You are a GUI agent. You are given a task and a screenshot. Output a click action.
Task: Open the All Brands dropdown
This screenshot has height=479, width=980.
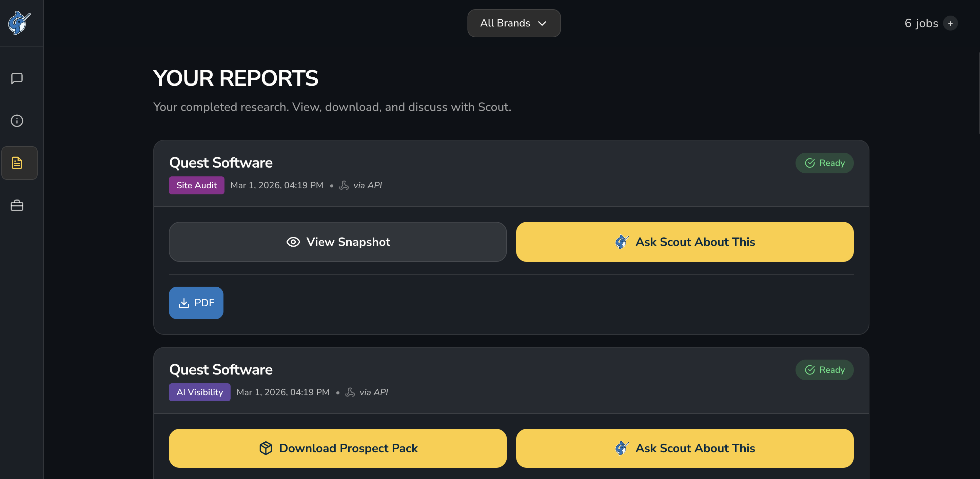point(514,23)
